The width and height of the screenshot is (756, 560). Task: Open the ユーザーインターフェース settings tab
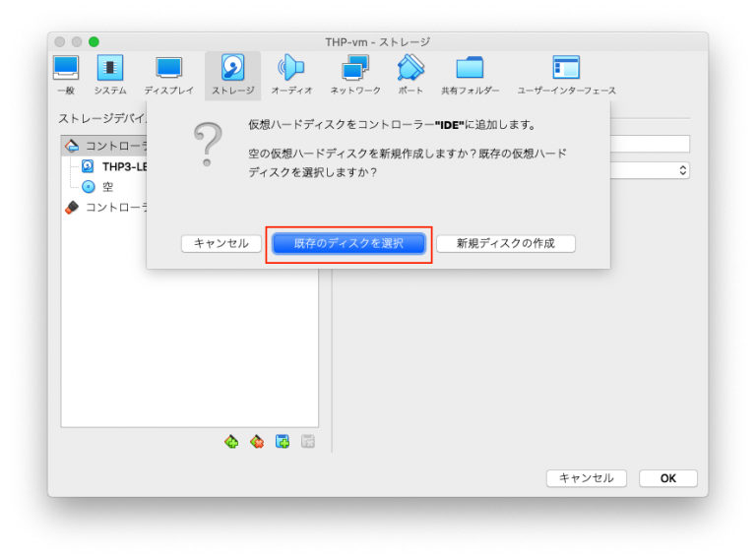567,75
